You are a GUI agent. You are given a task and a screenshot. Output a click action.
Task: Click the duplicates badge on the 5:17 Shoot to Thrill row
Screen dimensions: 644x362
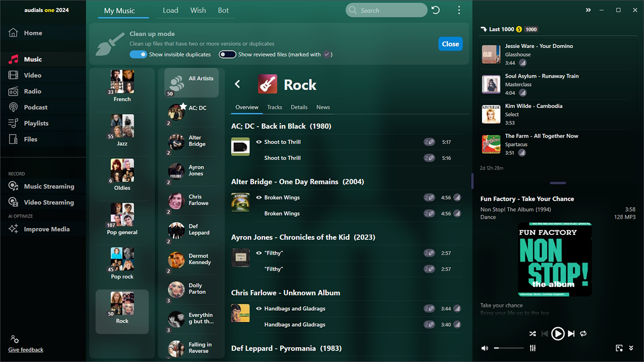[429, 142]
